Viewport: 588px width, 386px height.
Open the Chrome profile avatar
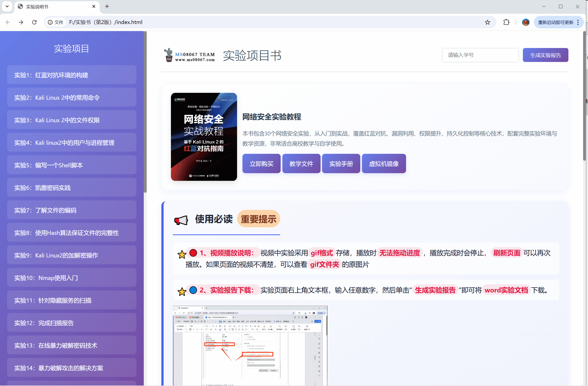click(526, 22)
